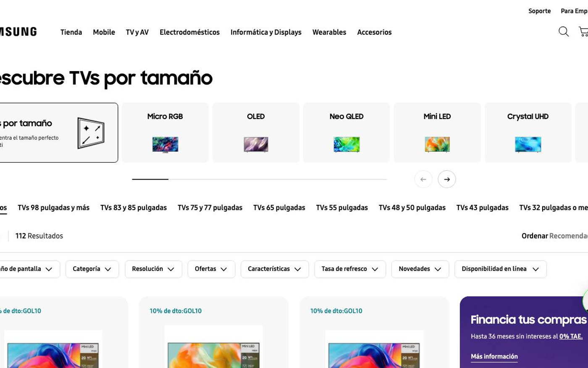Click the OLED TV thumbnail

(x=256, y=144)
